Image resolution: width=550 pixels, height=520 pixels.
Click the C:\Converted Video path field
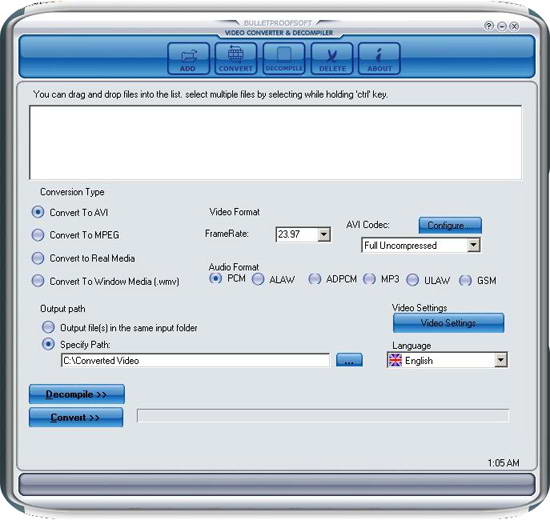(195, 360)
